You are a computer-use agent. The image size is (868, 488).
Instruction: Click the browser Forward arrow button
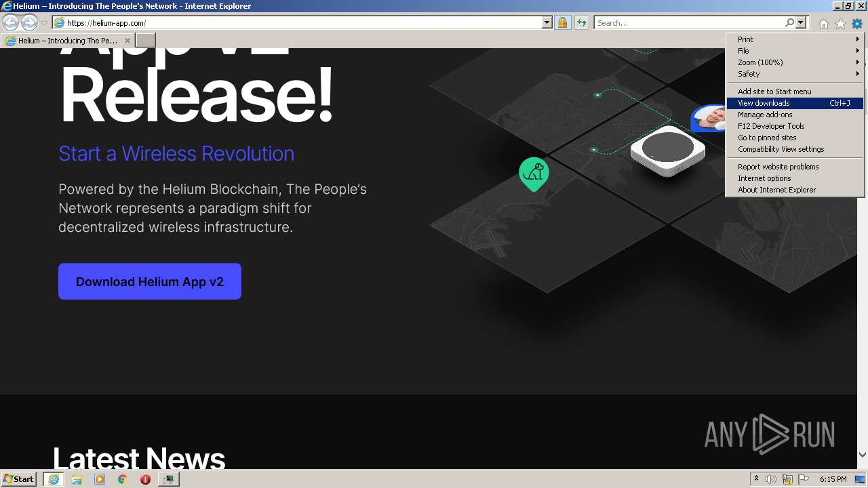click(x=29, y=23)
